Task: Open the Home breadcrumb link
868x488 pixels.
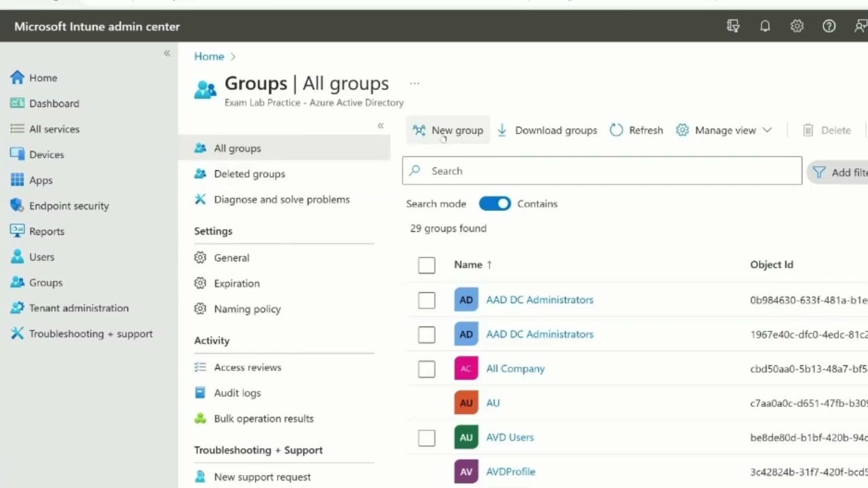Action: [x=209, y=56]
